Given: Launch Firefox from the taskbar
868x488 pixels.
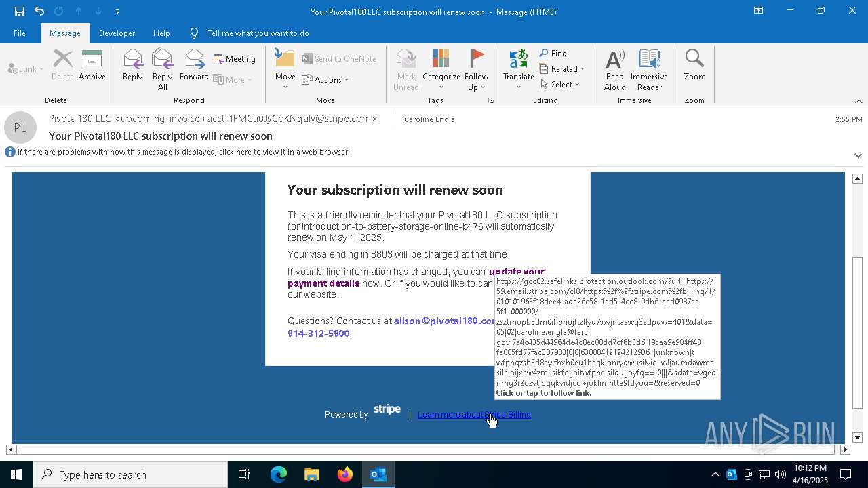Looking at the screenshot, I should click(x=345, y=474).
